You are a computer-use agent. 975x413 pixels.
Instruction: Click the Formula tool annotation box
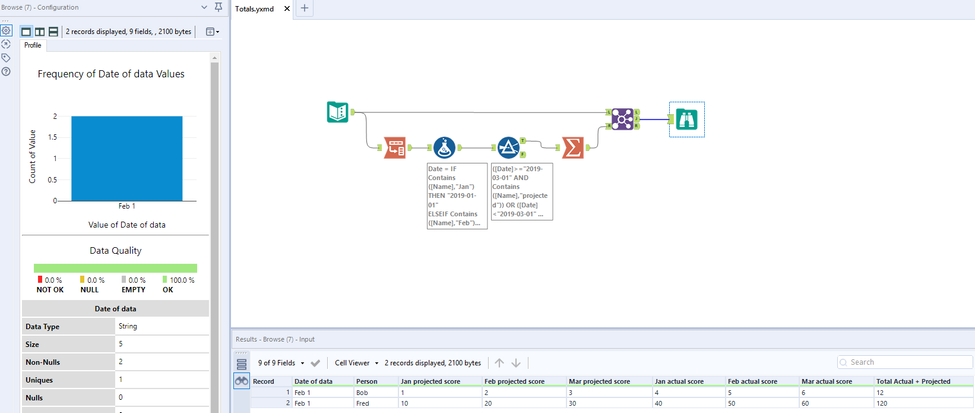point(457,197)
